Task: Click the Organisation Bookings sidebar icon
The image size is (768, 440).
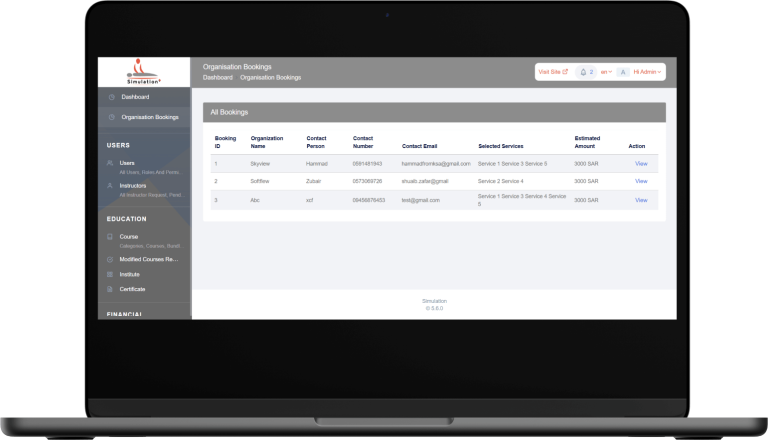Action: tap(112, 117)
